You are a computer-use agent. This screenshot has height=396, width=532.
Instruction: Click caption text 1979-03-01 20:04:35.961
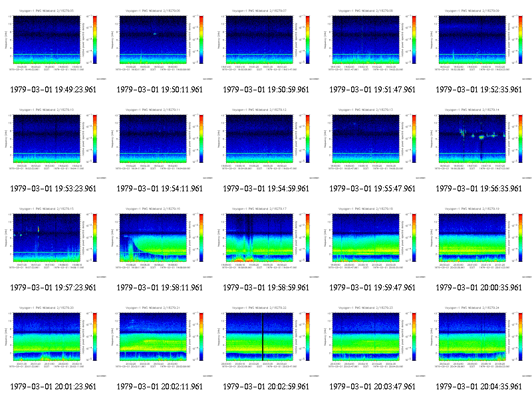tap(479, 387)
